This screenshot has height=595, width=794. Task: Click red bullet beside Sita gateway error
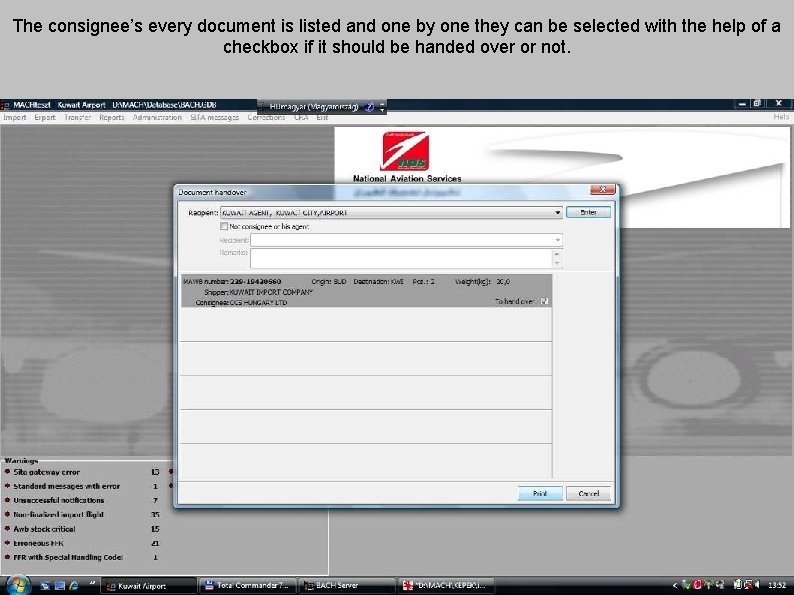click(x=7, y=471)
